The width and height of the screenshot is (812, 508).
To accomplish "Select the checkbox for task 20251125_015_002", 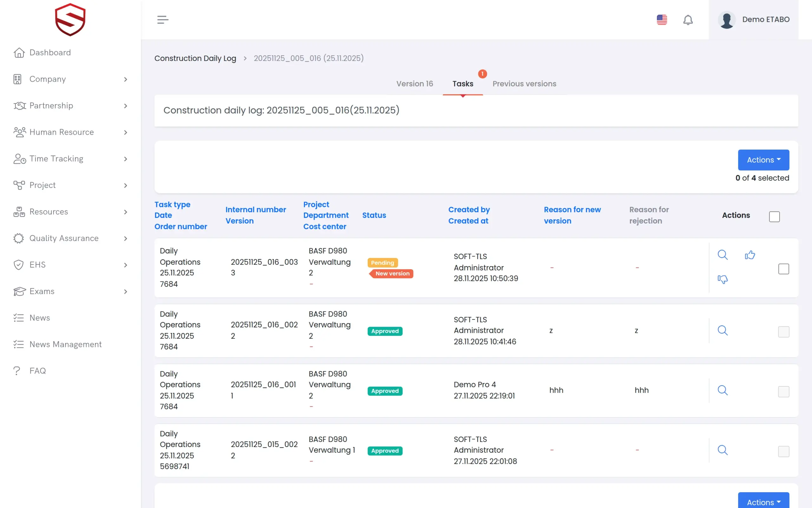I will click(x=783, y=451).
